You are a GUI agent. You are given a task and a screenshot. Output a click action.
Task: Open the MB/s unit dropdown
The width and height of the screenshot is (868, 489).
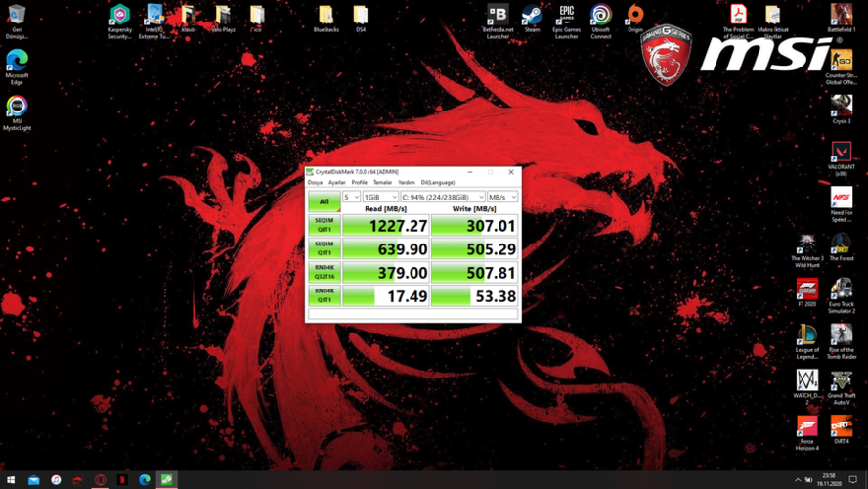click(x=502, y=197)
